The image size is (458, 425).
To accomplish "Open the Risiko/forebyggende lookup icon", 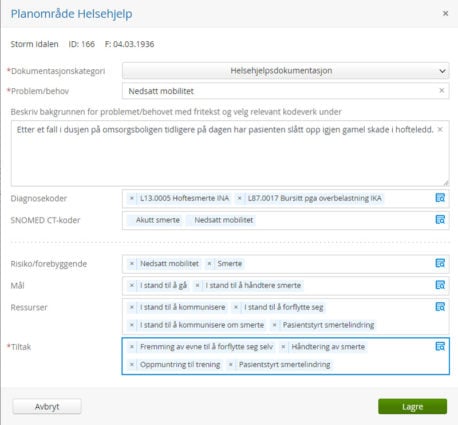I will [440, 263].
